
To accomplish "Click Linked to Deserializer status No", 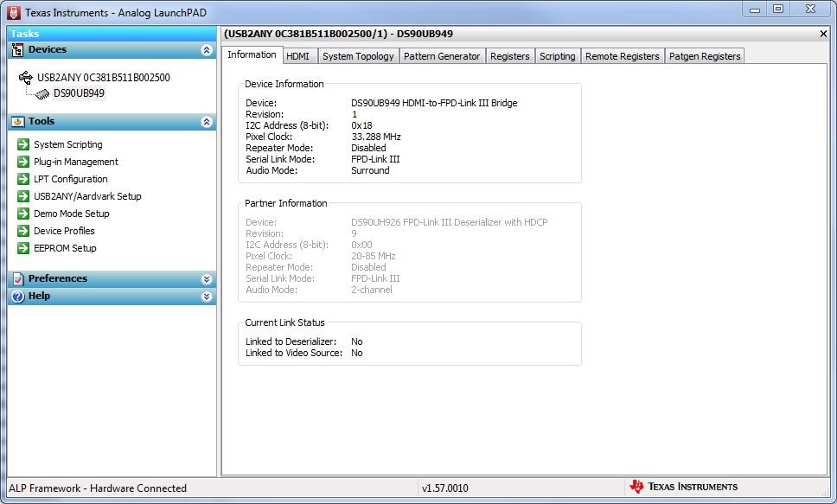I will point(356,341).
